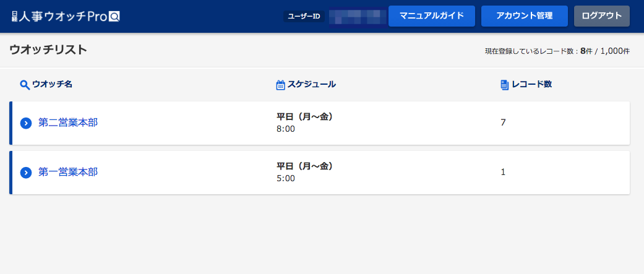Open アカウント管理 settings
The height and width of the screenshot is (274, 644).
pos(525,16)
